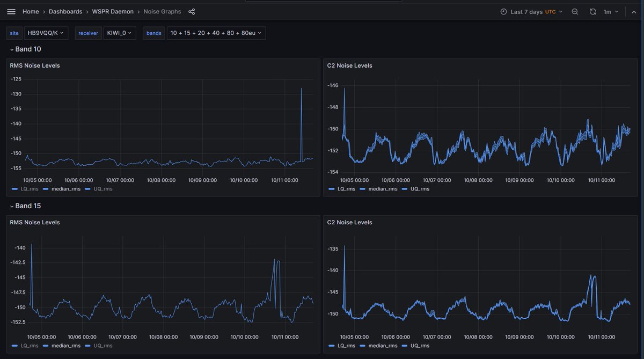644x359 pixels.
Task: Click the share dashboard icon
Action: pyautogui.click(x=192, y=11)
